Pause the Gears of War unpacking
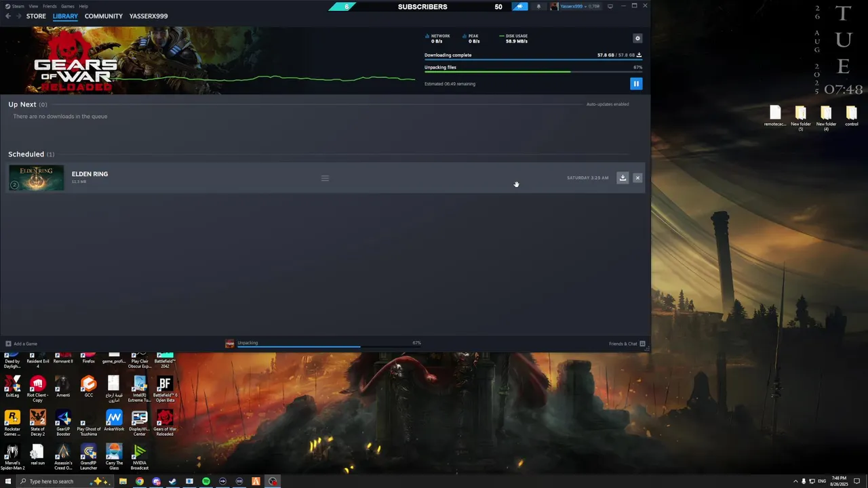 636,83
